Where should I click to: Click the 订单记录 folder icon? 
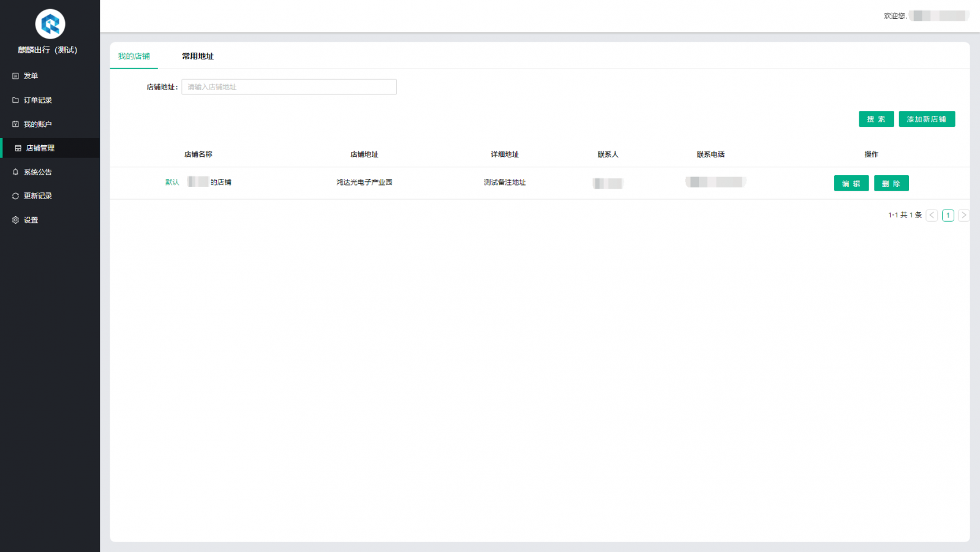[x=16, y=100]
